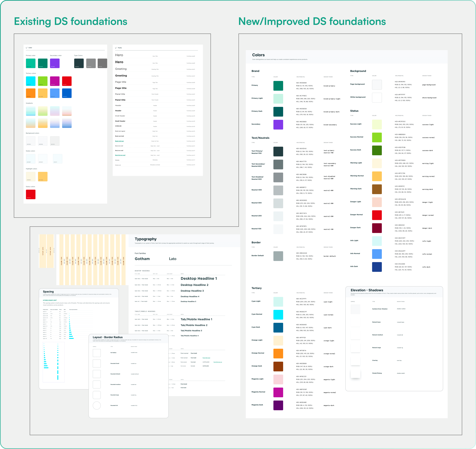Select the Danger Normal red swatch
This screenshot has width=476, height=449.
tap(377, 215)
